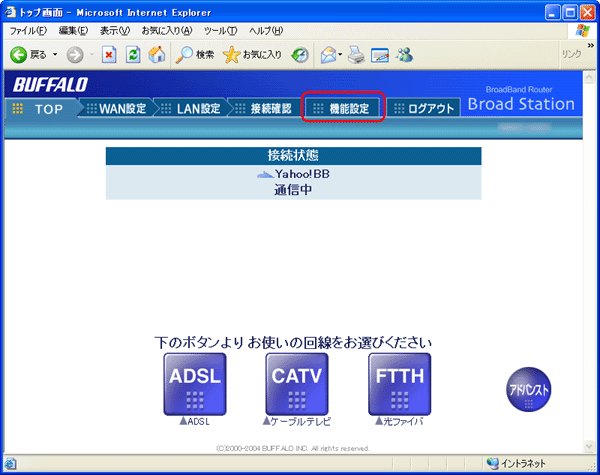Open the ヘルプ(H) menu

[x=266, y=31]
